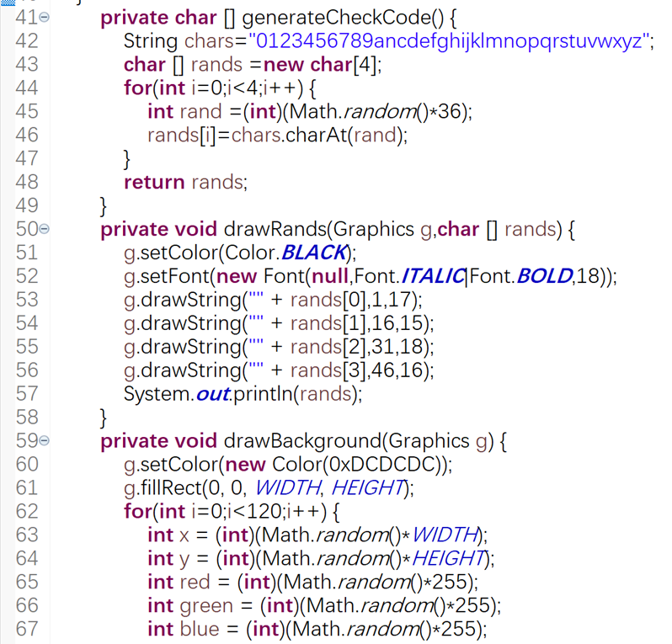Click WIDTH constant on line 63
Viewport: 672px width, 644px height.
(x=445, y=535)
